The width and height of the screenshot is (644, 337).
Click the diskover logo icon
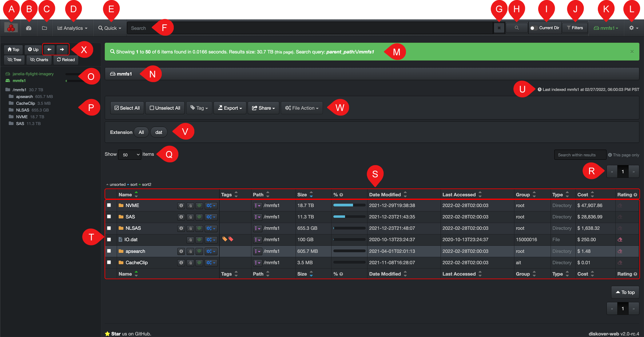pos(11,28)
